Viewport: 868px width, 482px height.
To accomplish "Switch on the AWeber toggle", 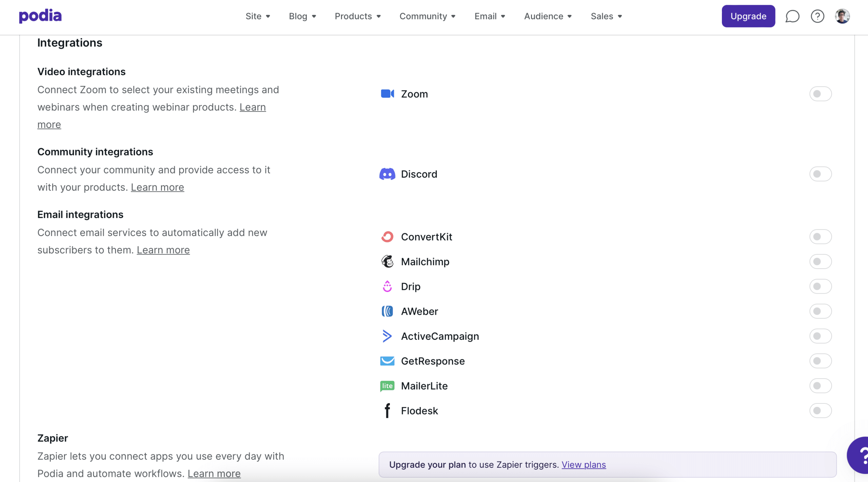I will point(821,311).
